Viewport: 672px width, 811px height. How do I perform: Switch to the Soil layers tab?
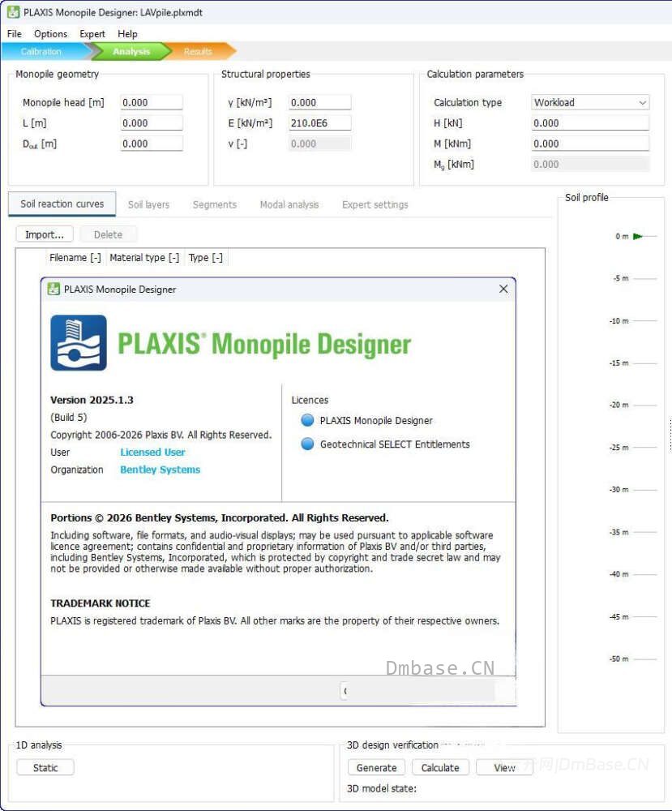(x=148, y=204)
